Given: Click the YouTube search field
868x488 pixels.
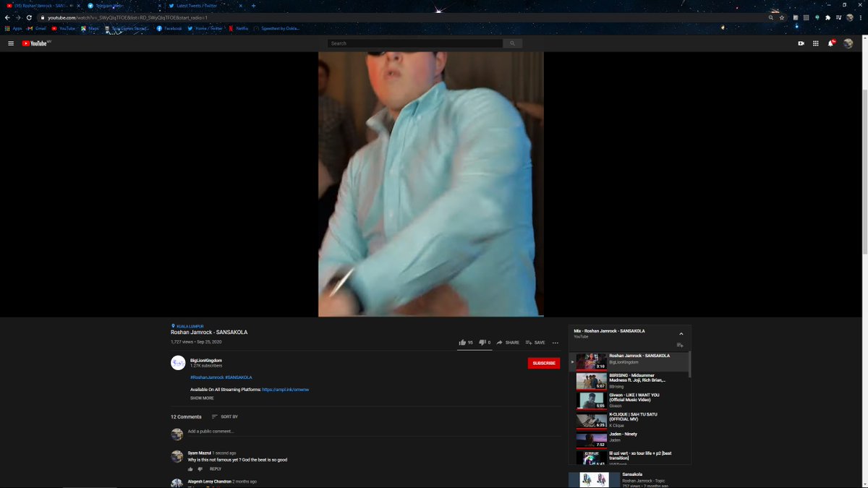Looking at the screenshot, I should tap(414, 43).
